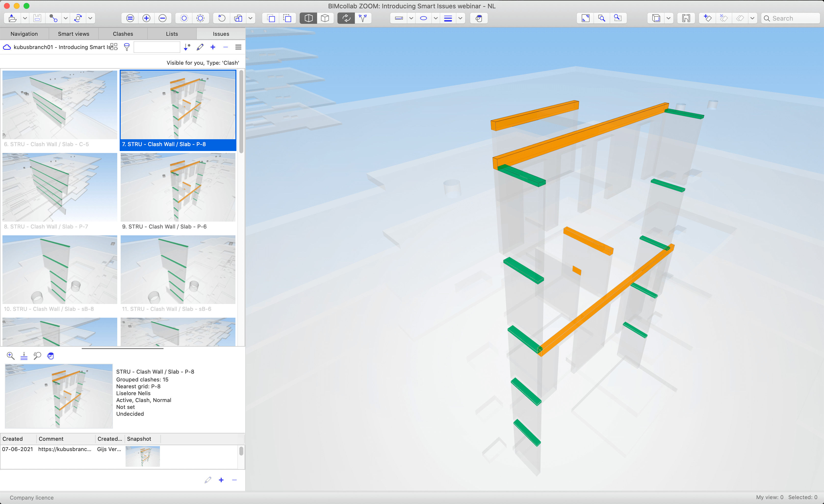The height and width of the screenshot is (504, 824).
Task: Click the synchronize refresh toolbar icon
Action: (78, 18)
